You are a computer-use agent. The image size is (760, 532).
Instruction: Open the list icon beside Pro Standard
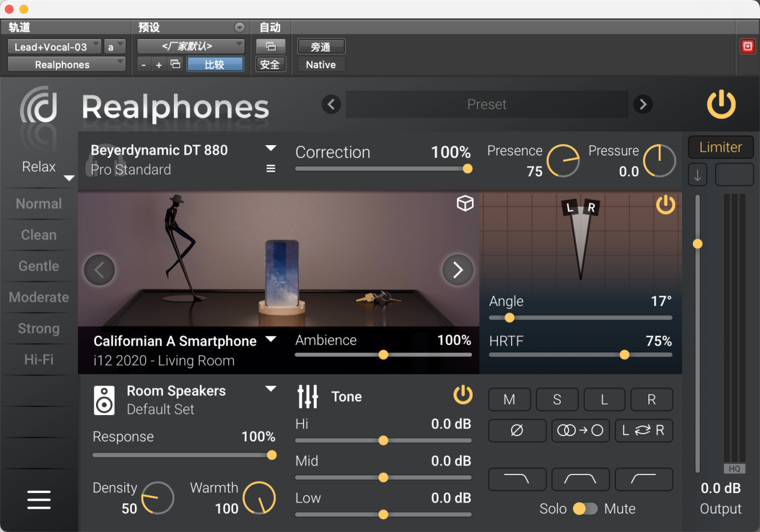[x=271, y=169]
